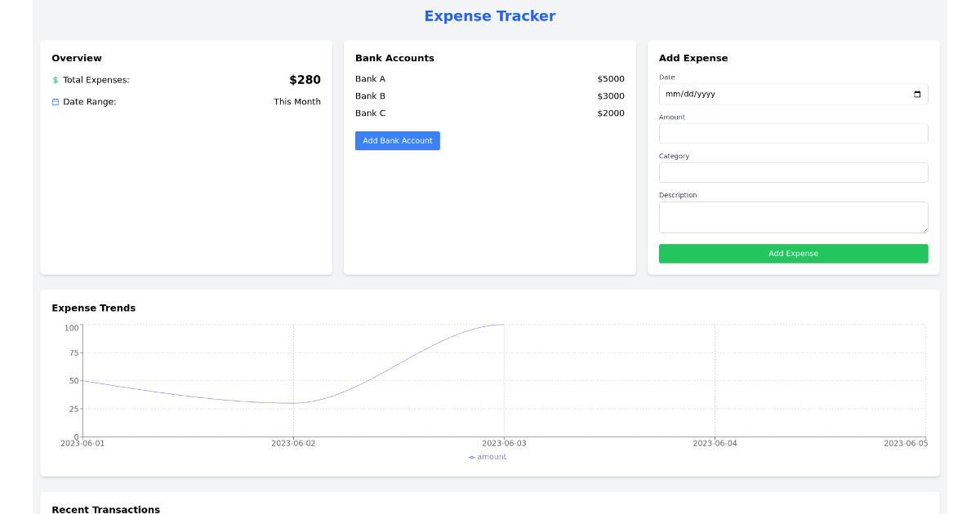Click the chart peak near 2023-06-03

[503, 325]
